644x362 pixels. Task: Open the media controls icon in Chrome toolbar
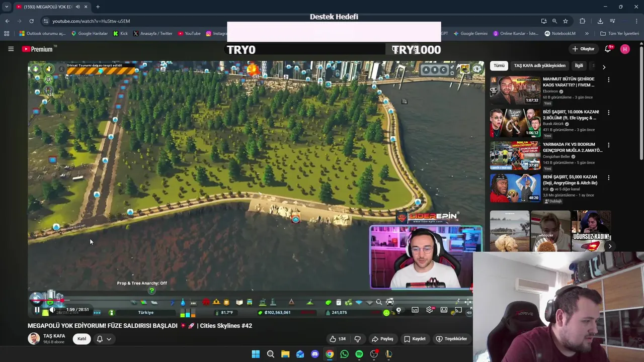(x=612, y=21)
